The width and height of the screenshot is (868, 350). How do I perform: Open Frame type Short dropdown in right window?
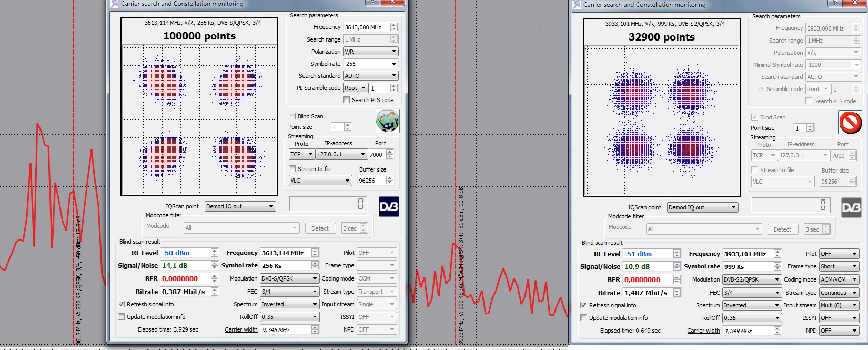839,266
